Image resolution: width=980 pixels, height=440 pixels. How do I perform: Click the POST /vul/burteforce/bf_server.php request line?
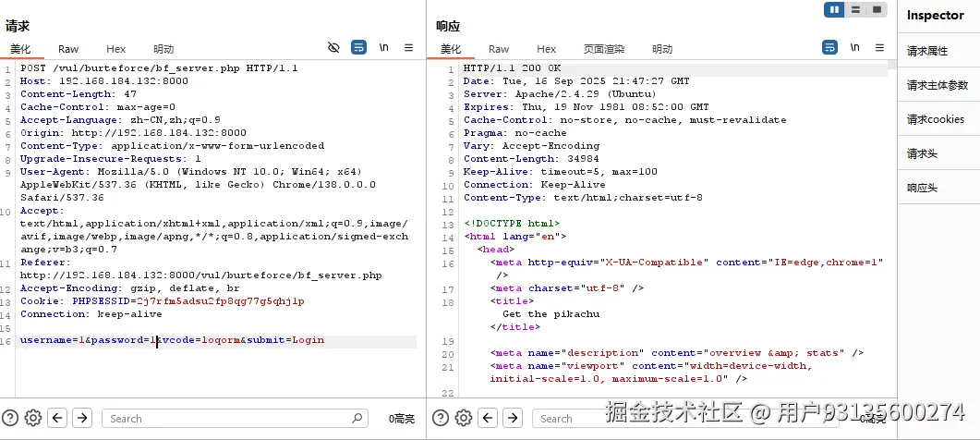pos(159,68)
